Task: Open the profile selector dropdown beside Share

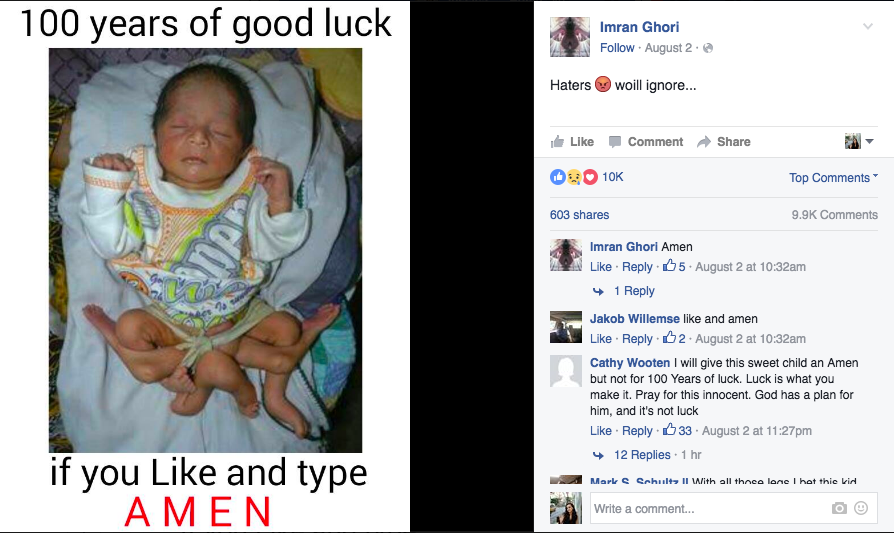Action: tap(859, 141)
